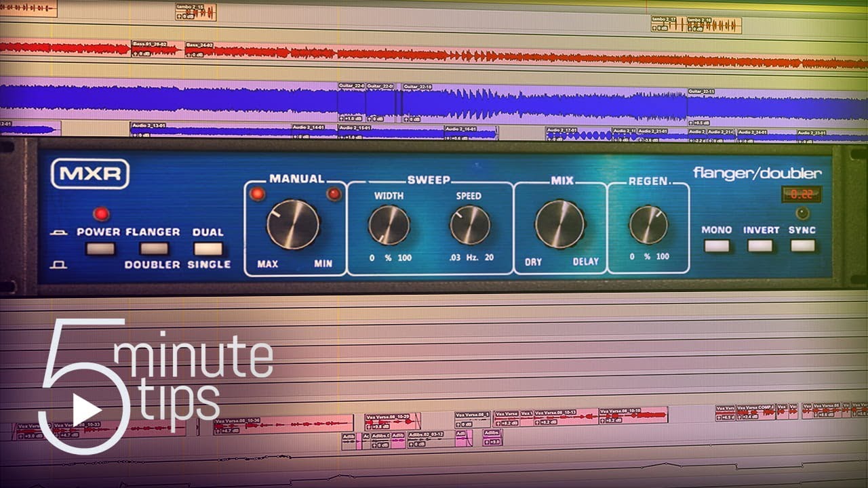Click the SWEEP section label
Screen dimensions: 868x488
click(x=429, y=180)
